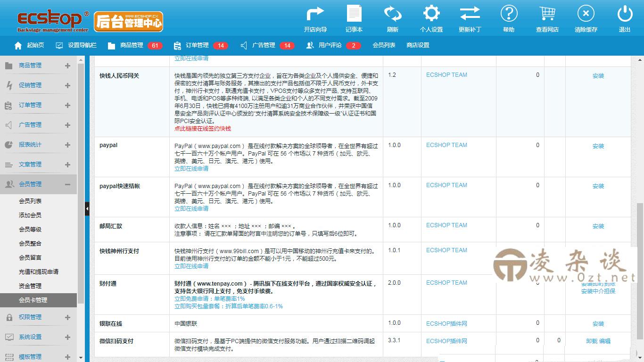The width and height of the screenshot is (644, 362).
Task: Open 广告管理 in top nav bar
Action: 258,45
